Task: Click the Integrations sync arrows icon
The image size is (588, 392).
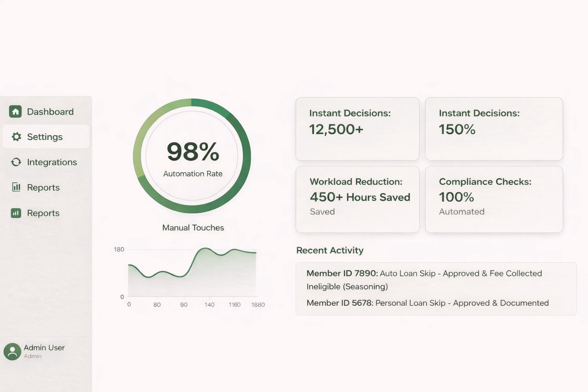Action: [16, 162]
